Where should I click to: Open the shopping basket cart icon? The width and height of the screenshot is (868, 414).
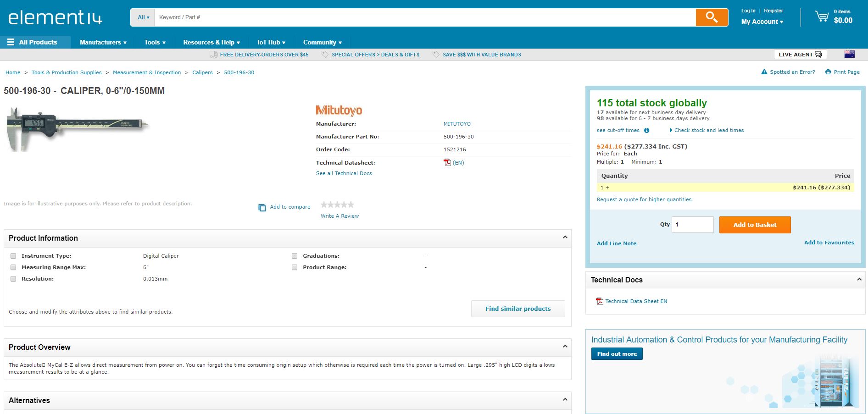(x=821, y=17)
